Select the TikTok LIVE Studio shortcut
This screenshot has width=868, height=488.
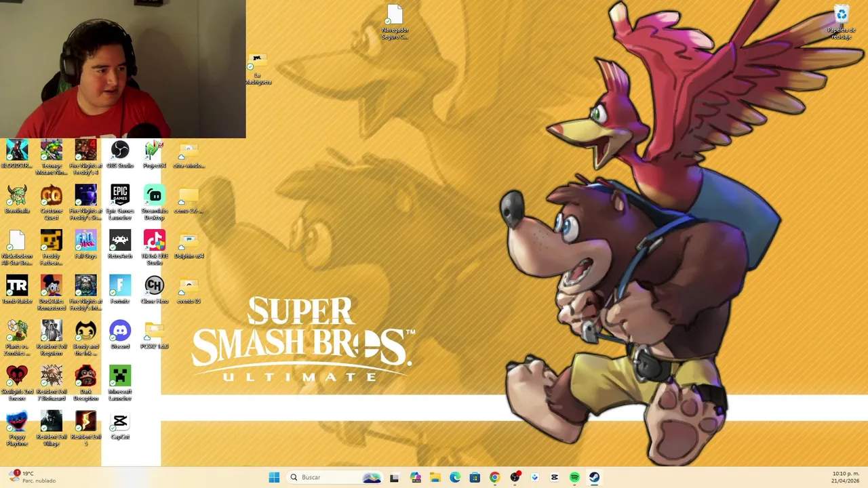pos(154,248)
